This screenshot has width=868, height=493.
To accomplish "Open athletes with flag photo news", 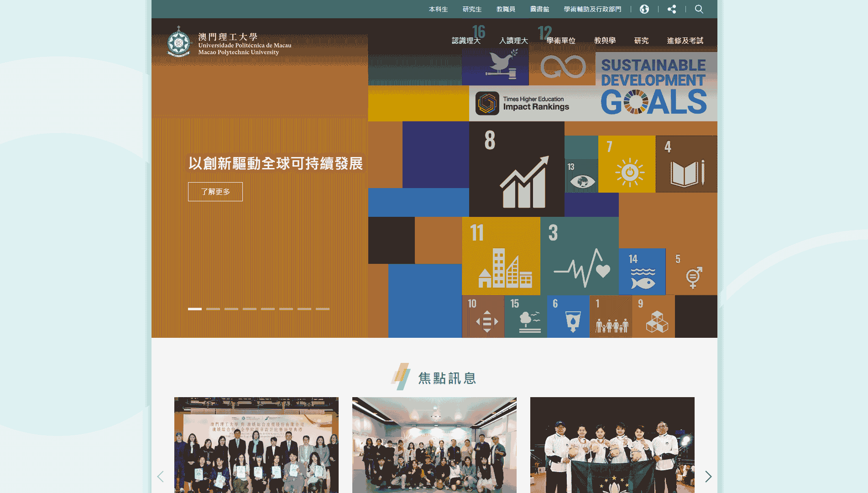I will [612, 445].
